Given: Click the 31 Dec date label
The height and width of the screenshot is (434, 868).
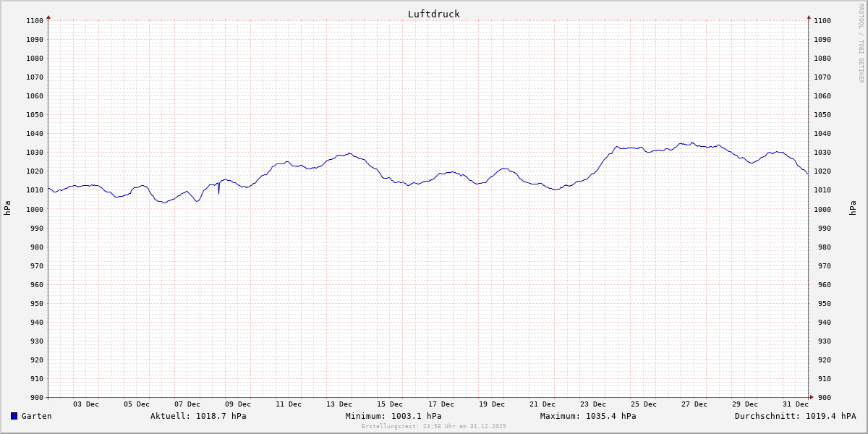Looking at the screenshot, I should [x=796, y=404].
